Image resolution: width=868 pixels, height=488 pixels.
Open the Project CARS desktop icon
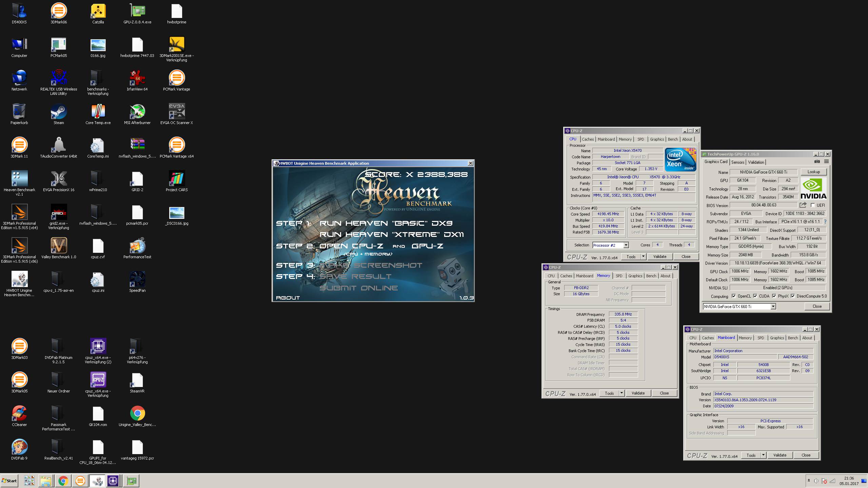(177, 181)
